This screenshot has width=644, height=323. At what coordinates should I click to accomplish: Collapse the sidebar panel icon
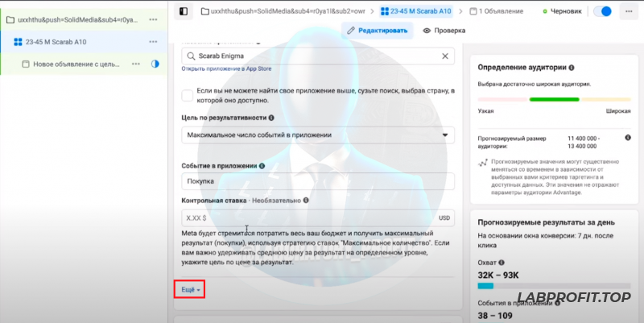(x=184, y=11)
